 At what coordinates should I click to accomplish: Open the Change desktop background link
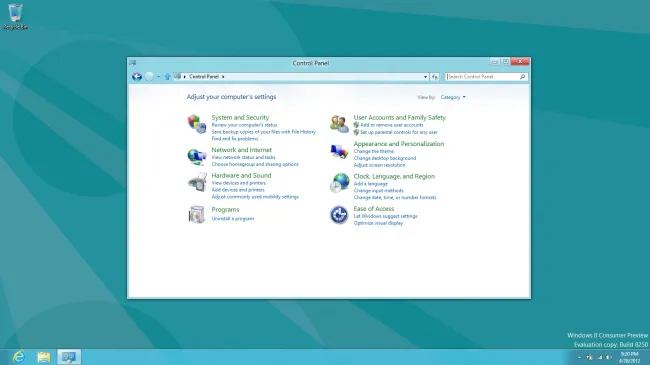(385, 158)
